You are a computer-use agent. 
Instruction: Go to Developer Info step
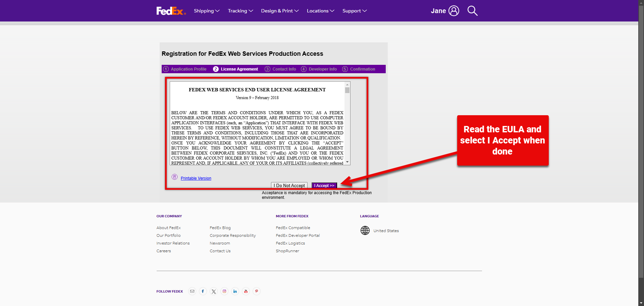(x=319, y=69)
